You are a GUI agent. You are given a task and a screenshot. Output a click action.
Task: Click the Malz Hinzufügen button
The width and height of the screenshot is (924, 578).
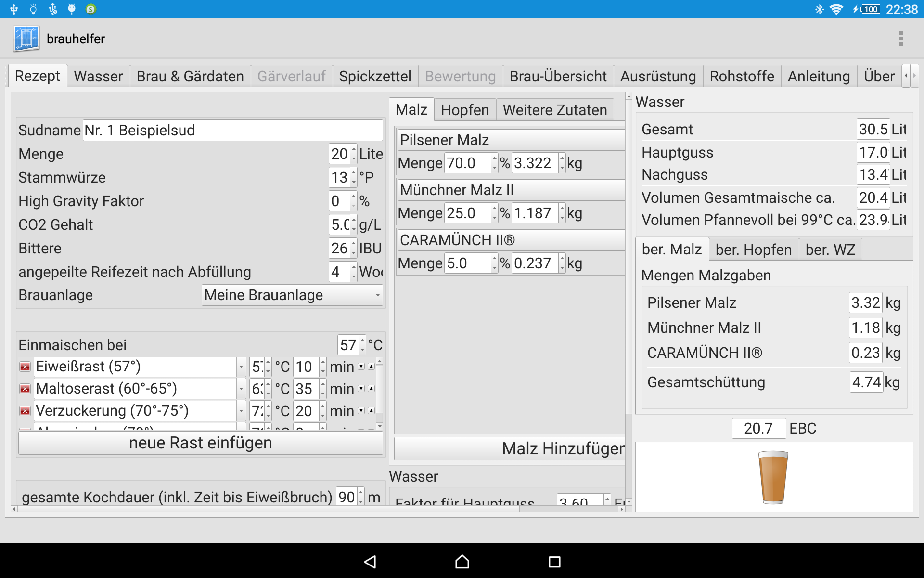(510, 449)
